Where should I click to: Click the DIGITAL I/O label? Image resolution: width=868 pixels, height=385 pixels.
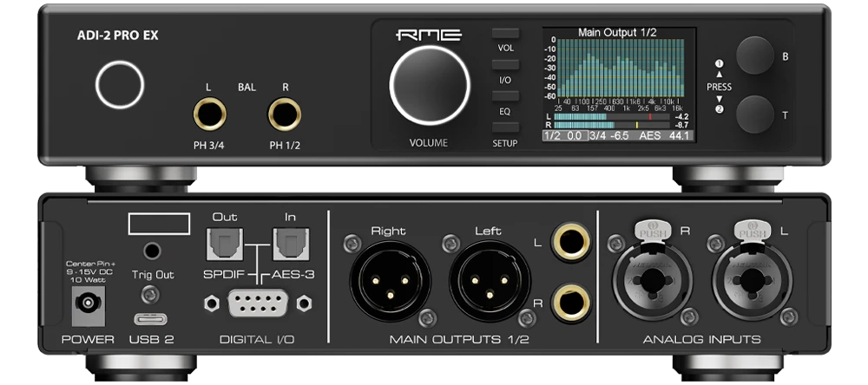257,340
